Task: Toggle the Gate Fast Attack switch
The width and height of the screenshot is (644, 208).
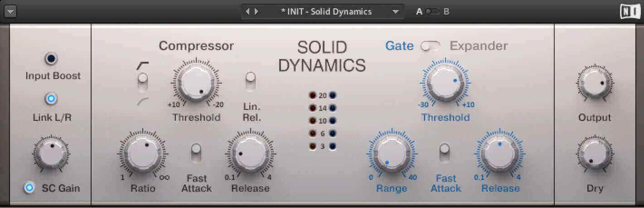Action: tap(445, 153)
